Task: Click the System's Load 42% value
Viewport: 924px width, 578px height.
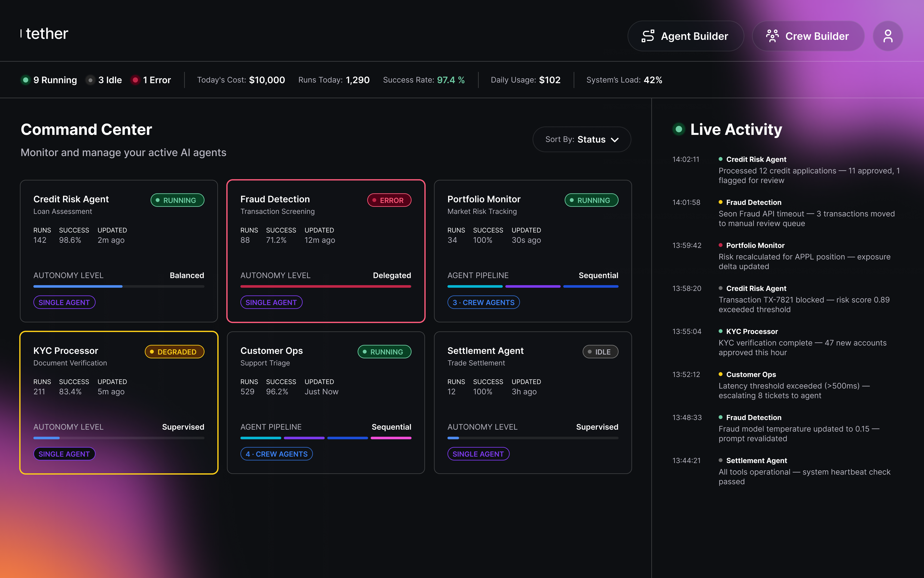Action: [653, 80]
